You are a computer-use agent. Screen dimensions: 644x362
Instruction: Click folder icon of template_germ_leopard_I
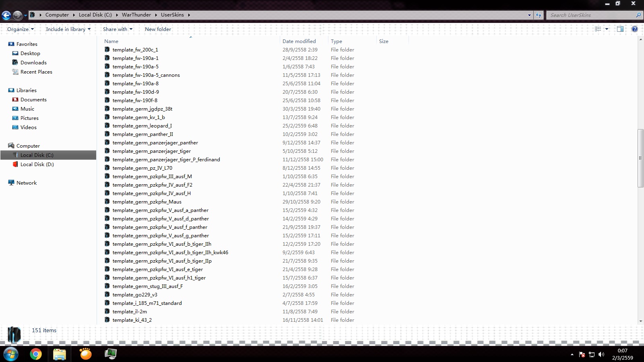(x=107, y=125)
